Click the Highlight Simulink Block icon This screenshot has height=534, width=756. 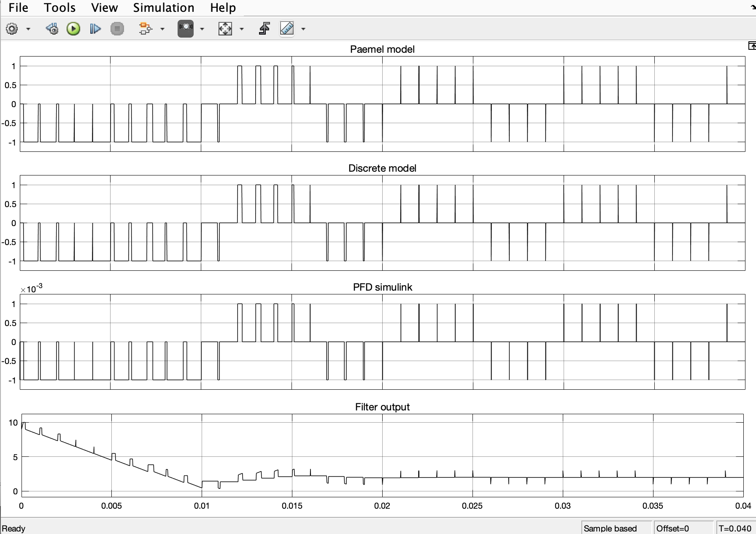[145, 29]
